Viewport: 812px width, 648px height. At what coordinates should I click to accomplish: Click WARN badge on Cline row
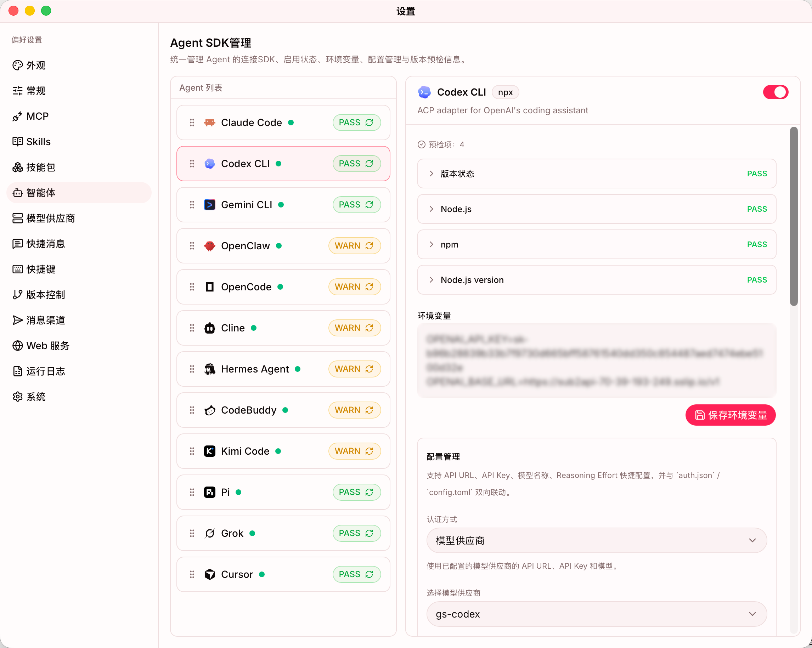coord(354,328)
